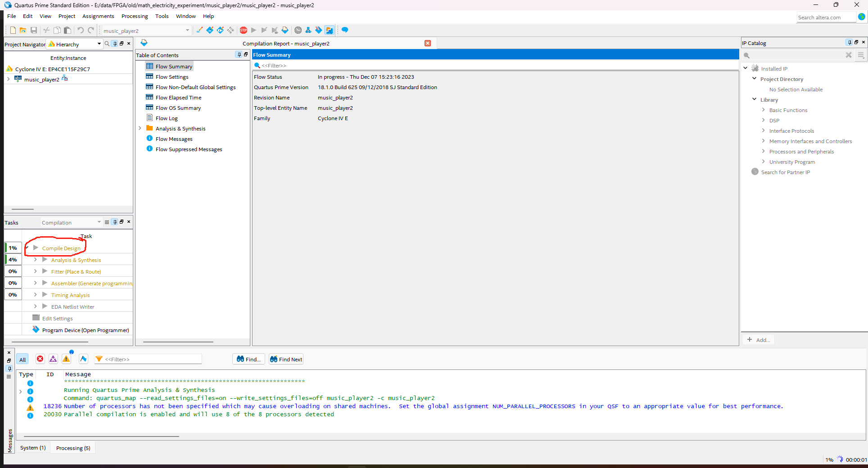
Task: Undo with the curved arrow icon
Action: pyautogui.click(x=80, y=30)
